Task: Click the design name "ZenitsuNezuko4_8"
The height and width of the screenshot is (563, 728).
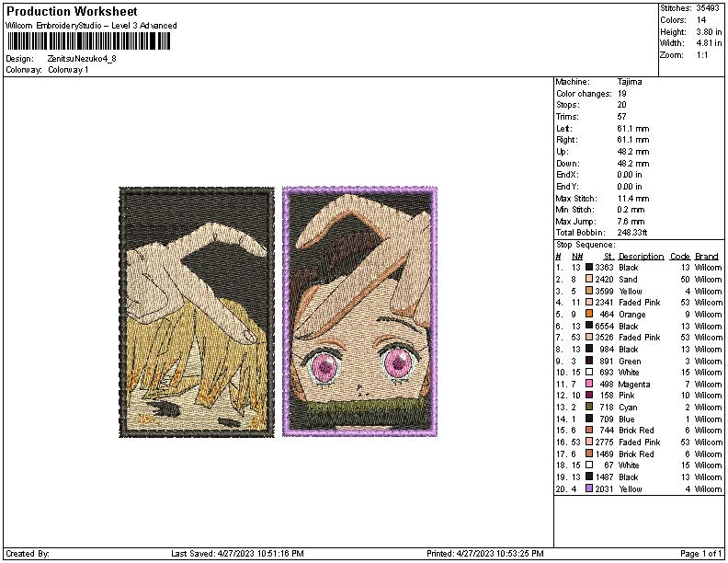Action: click(x=82, y=59)
